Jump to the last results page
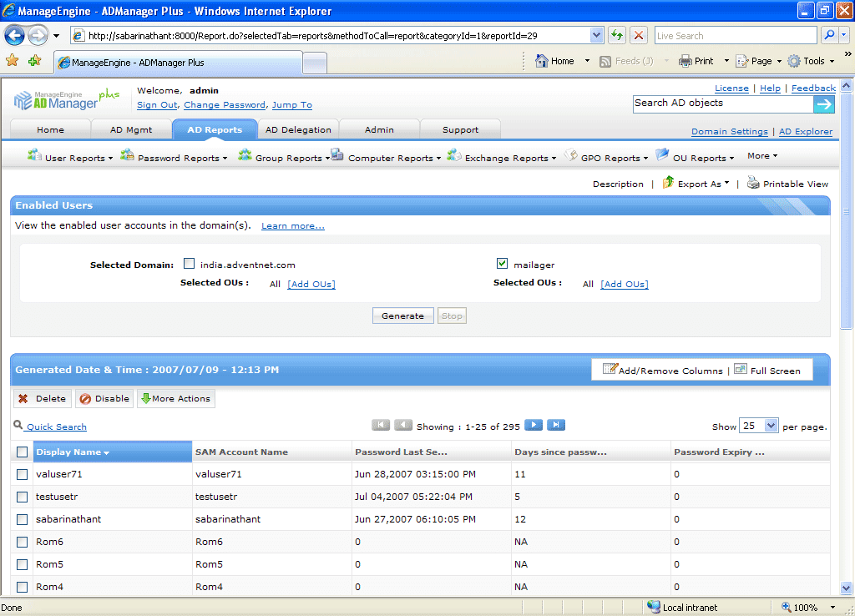 click(x=555, y=425)
